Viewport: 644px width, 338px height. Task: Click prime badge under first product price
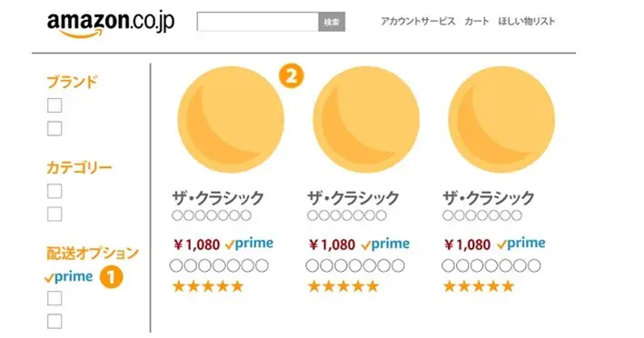249,244
